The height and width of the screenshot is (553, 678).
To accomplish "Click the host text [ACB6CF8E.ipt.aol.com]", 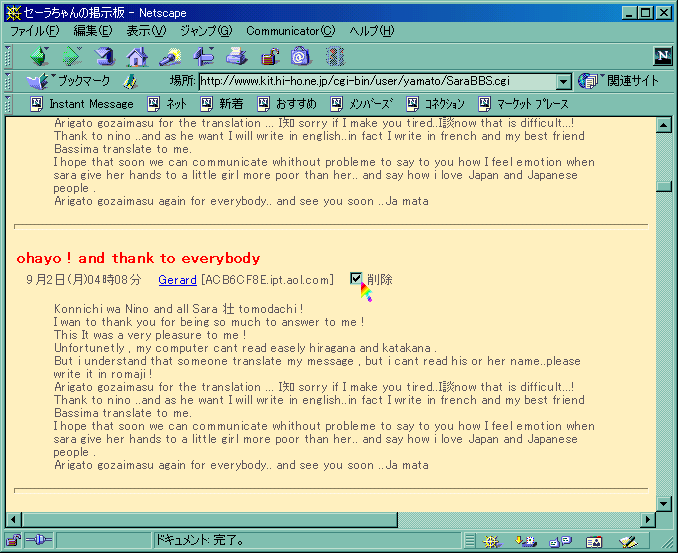I will pyautogui.click(x=268, y=280).
